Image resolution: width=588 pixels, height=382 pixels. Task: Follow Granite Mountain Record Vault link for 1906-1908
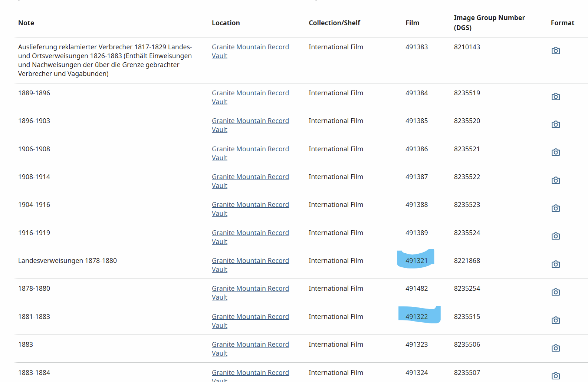[250, 154]
